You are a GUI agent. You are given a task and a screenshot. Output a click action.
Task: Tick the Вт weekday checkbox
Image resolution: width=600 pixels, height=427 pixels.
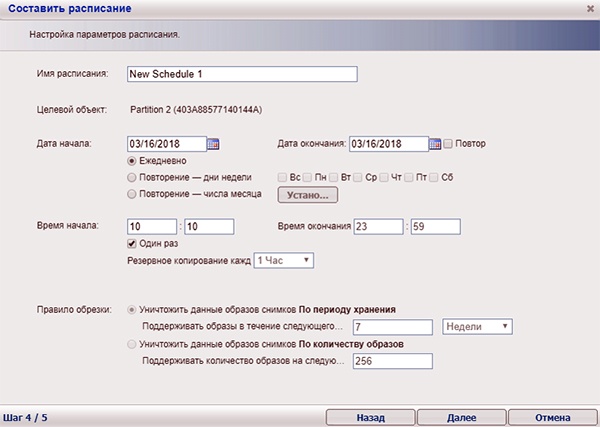333,178
